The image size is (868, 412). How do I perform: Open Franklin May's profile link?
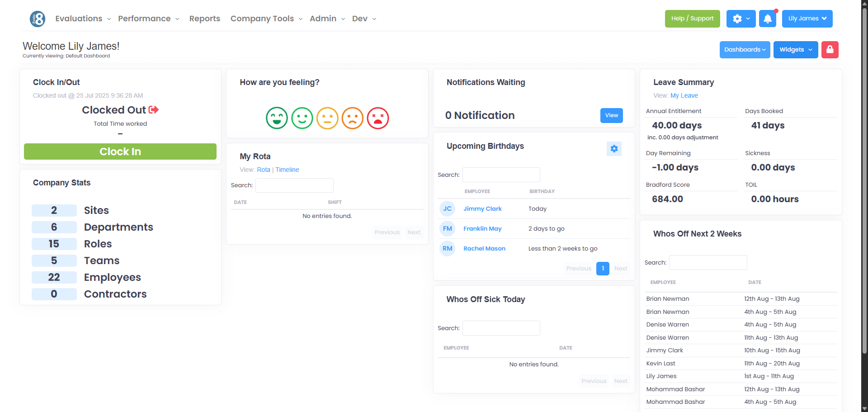[482, 228]
